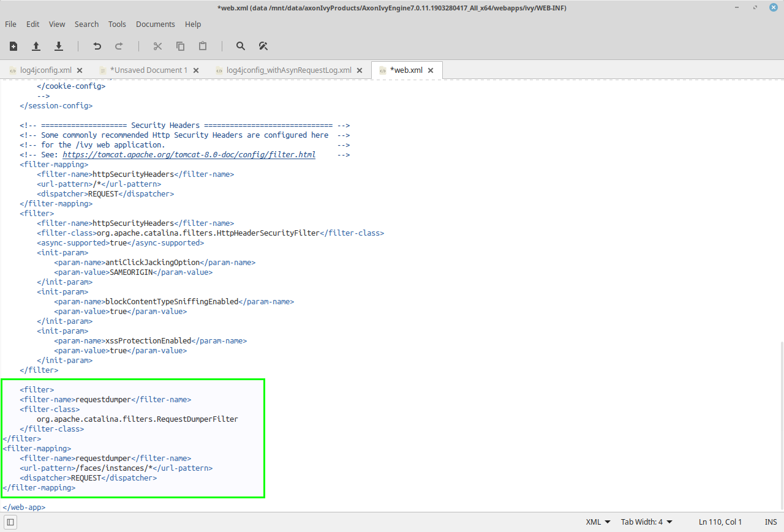
Task: Open the Documents menu
Action: (x=156, y=24)
